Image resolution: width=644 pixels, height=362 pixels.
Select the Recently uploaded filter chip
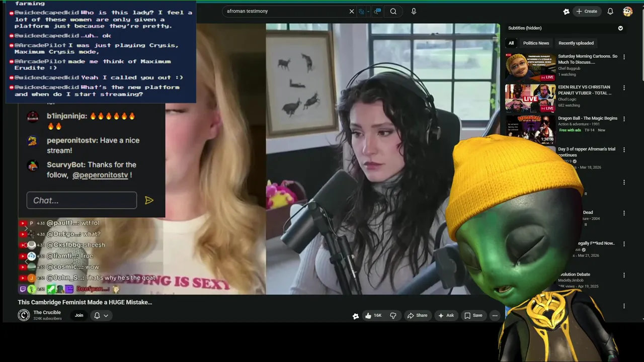click(576, 43)
